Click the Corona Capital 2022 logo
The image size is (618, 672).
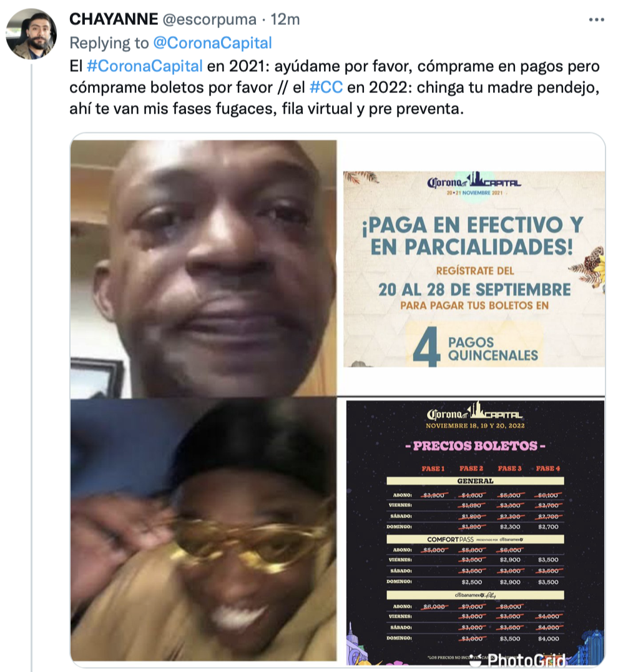474,412
